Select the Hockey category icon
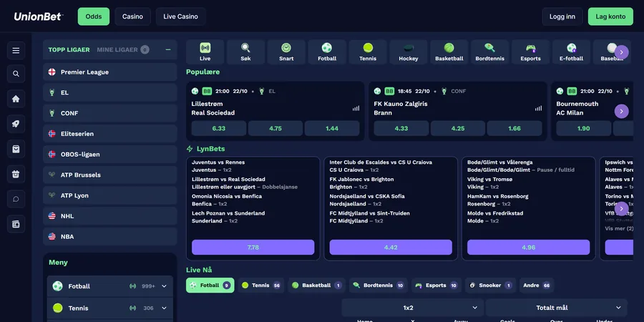 click(x=409, y=52)
